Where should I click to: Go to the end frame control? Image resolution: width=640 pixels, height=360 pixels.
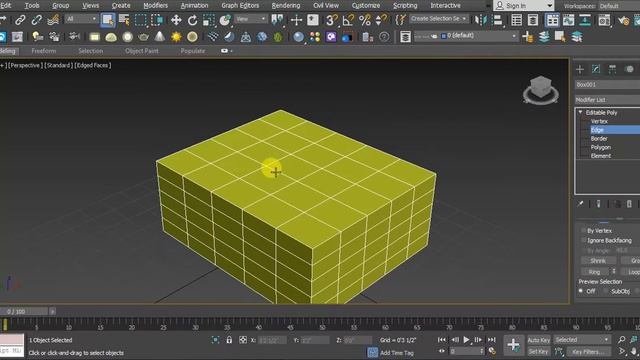pos(491,340)
